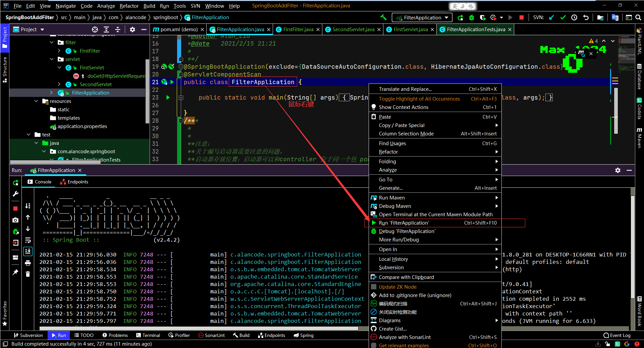Screen dimensions: 644x348
Task: Open the Problems tool window button
Action: (x=115, y=335)
